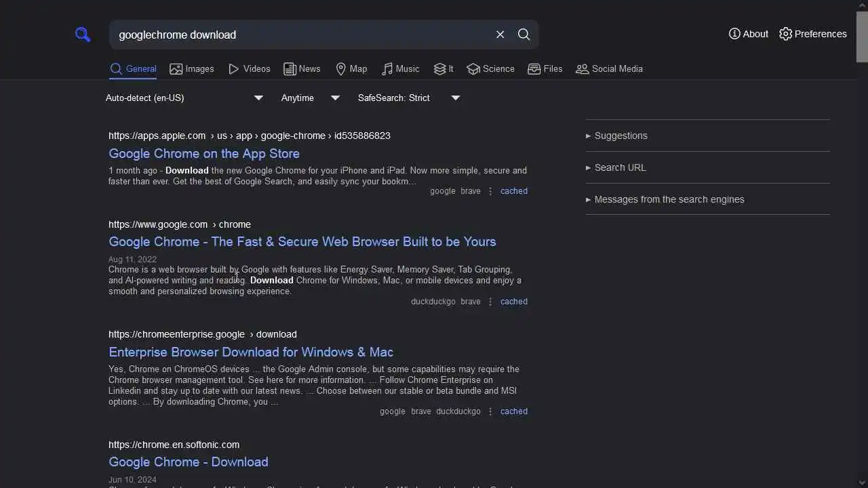868x488 pixels.
Task: Open Google Chrome Fast & Secure Web Browser result
Action: point(302,242)
